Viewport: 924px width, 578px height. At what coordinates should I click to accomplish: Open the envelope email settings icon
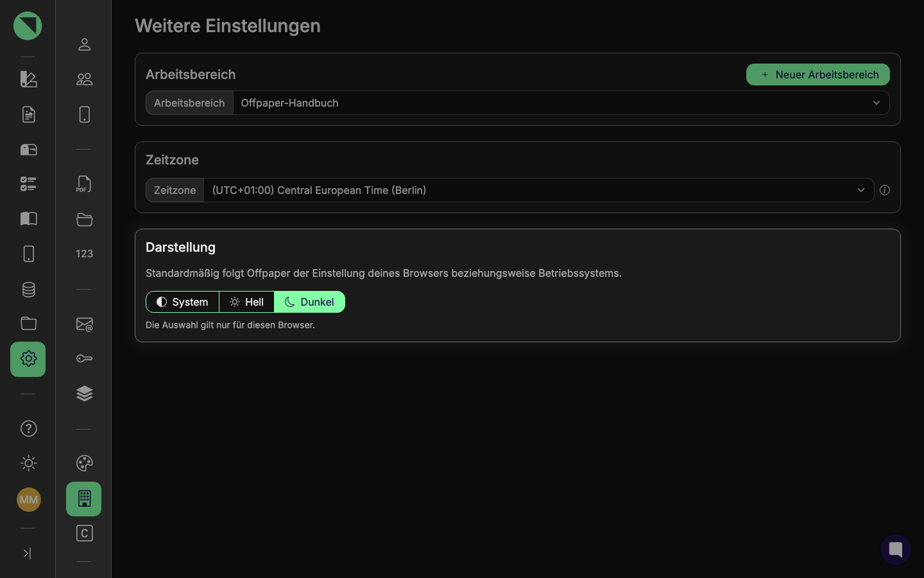coord(84,324)
